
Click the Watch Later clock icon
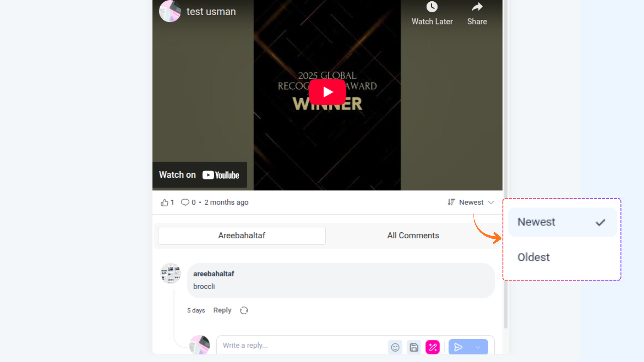pos(432,7)
